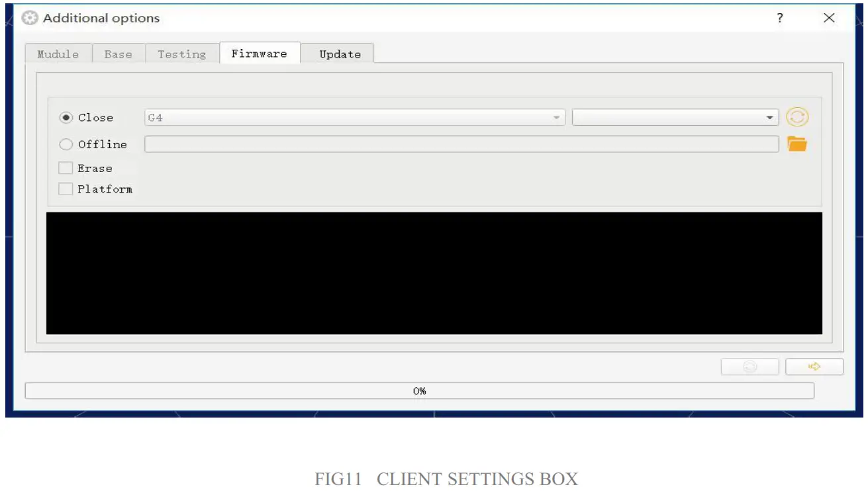
Task: Click the Additional options window title
Action: 101,19
